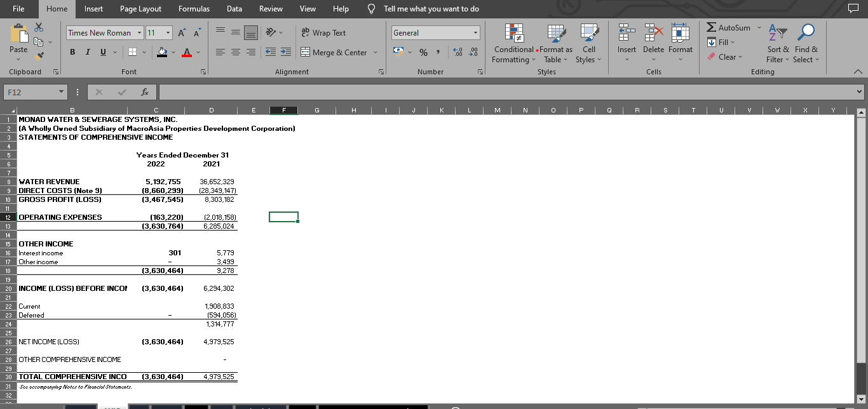Open Fill Color dropdown arrow

click(173, 52)
